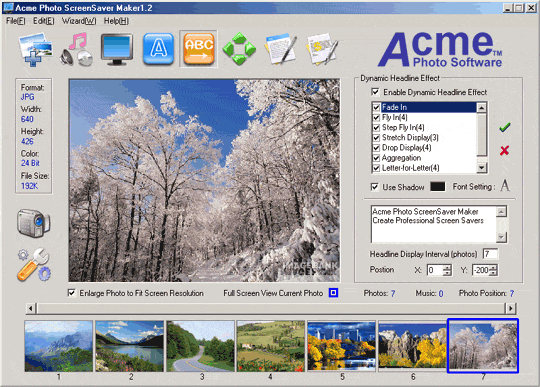Image resolution: width=540 pixels, height=387 pixels.
Task: Open the wrench and gears settings icon
Action: point(34,264)
